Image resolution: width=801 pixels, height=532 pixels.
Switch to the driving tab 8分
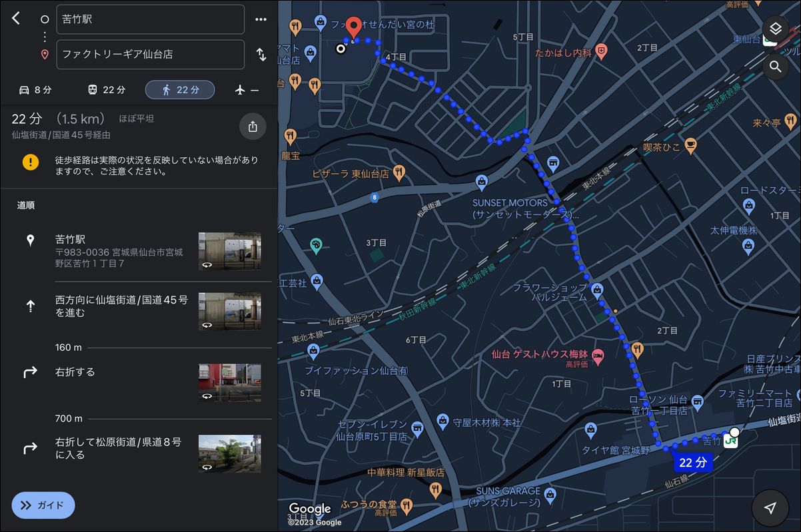[35, 90]
